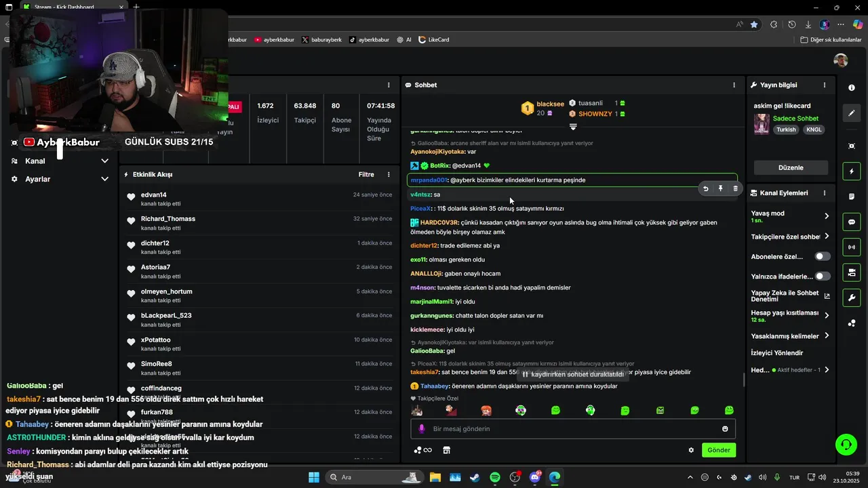868x488 pixels.
Task: Click the profile avatar at top right
Action: click(841, 60)
